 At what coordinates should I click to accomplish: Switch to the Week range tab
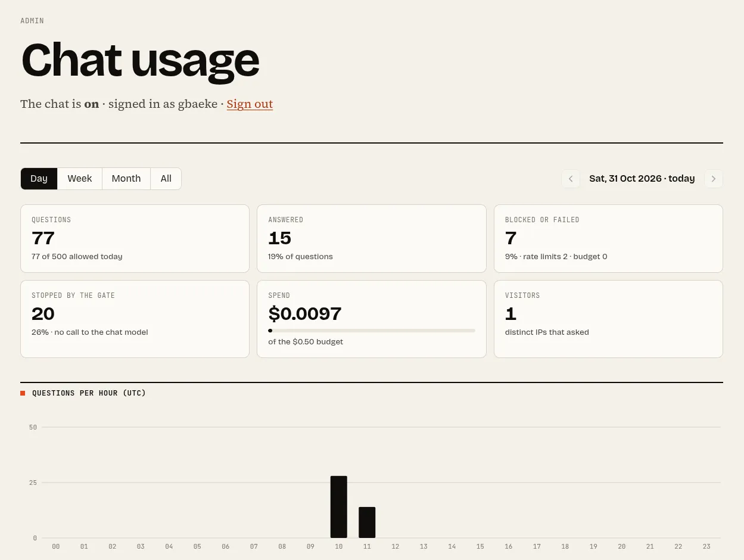(80, 179)
